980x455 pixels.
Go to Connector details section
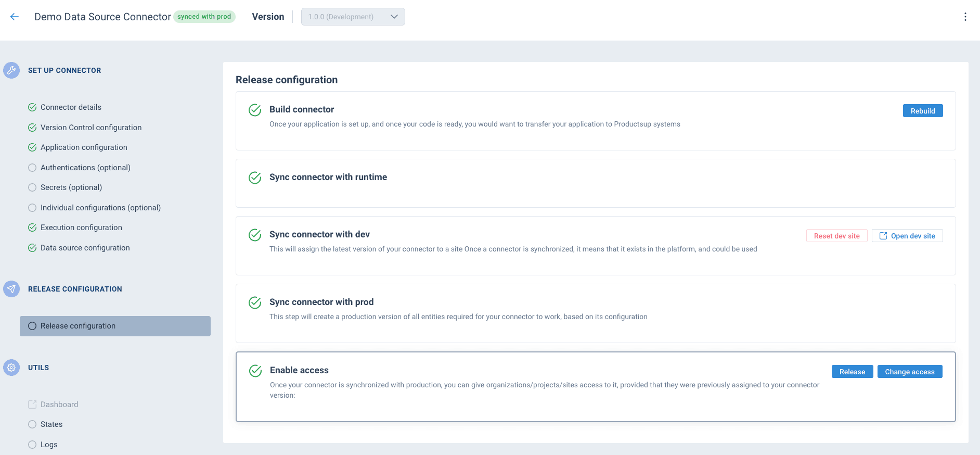(71, 107)
